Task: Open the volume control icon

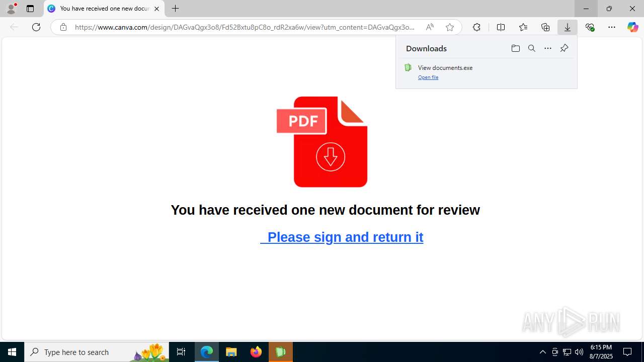Action: (x=579, y=352)
